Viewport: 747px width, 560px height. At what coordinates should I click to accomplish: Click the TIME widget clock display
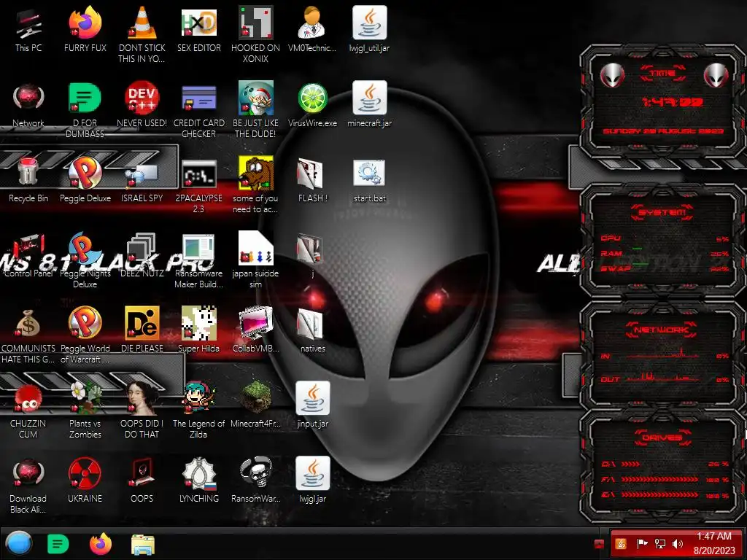click(672, 102)
